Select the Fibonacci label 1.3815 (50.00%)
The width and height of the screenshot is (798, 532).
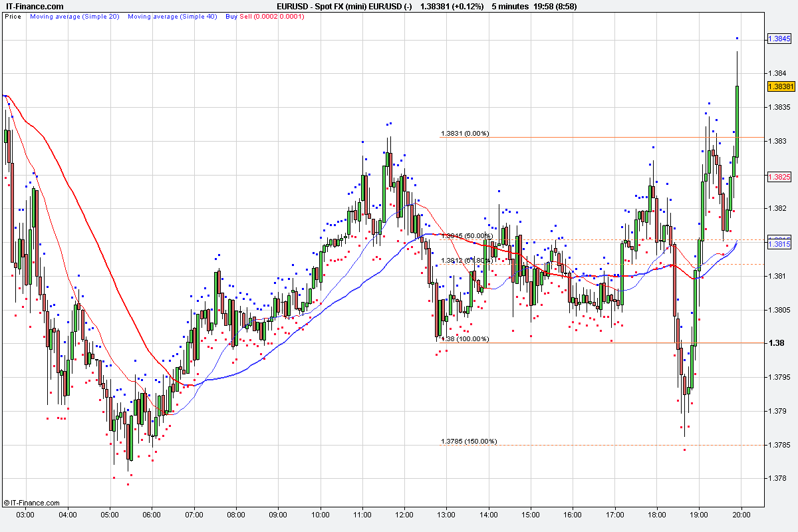[467, 235]
